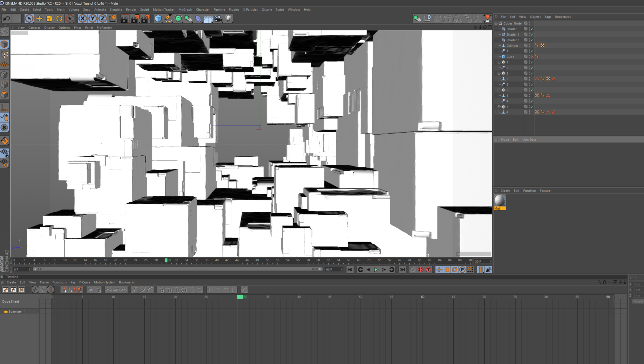Enable the disabled Cube object red X
This screenshot has height=364, width=644.
click(x=532, y=57)
